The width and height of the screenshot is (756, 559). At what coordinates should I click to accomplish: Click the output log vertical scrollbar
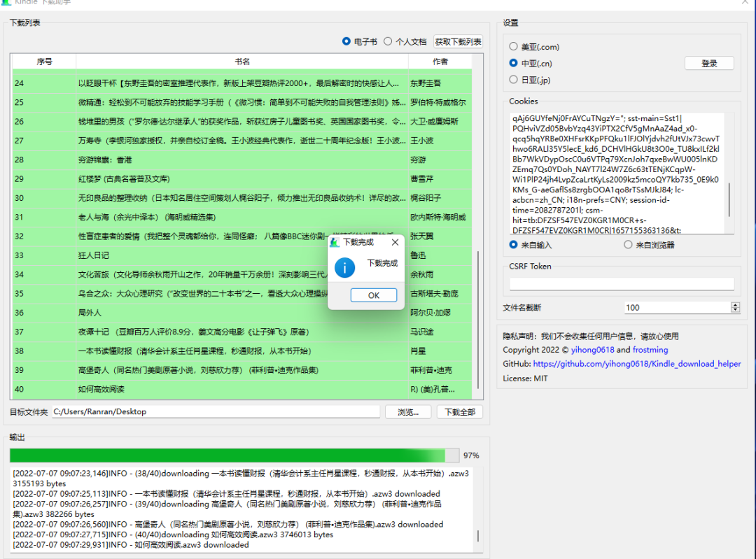(478, 536)
